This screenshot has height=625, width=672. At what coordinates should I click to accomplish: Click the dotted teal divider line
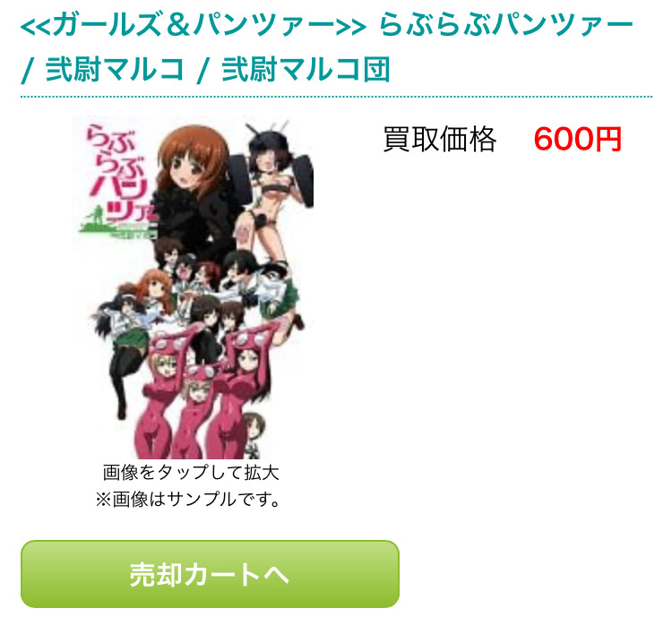[336, 97]
